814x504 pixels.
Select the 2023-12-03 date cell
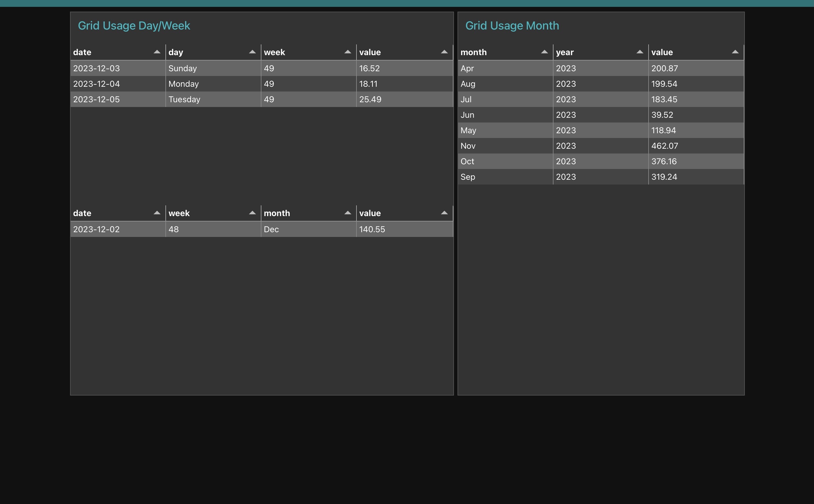pos(118,68)
